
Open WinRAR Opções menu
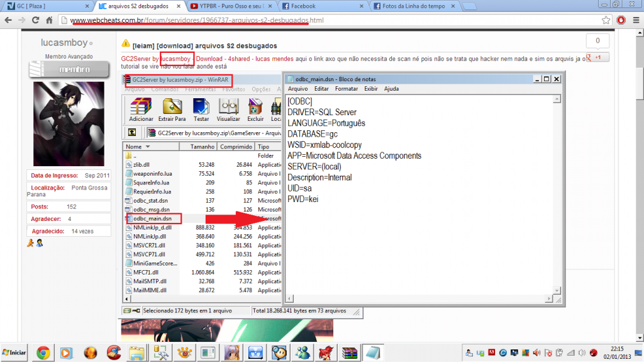[x=261, y=89]
